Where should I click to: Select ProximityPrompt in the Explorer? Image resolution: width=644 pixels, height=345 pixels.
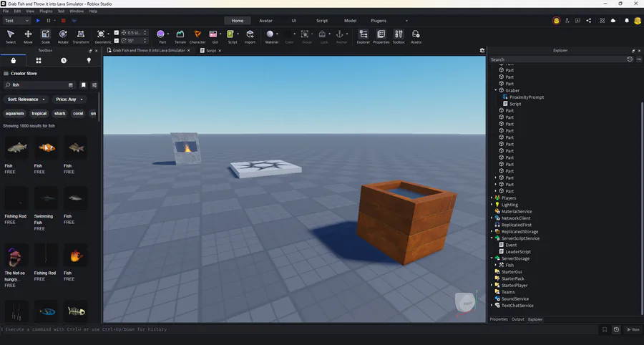[x=527, y=97]
